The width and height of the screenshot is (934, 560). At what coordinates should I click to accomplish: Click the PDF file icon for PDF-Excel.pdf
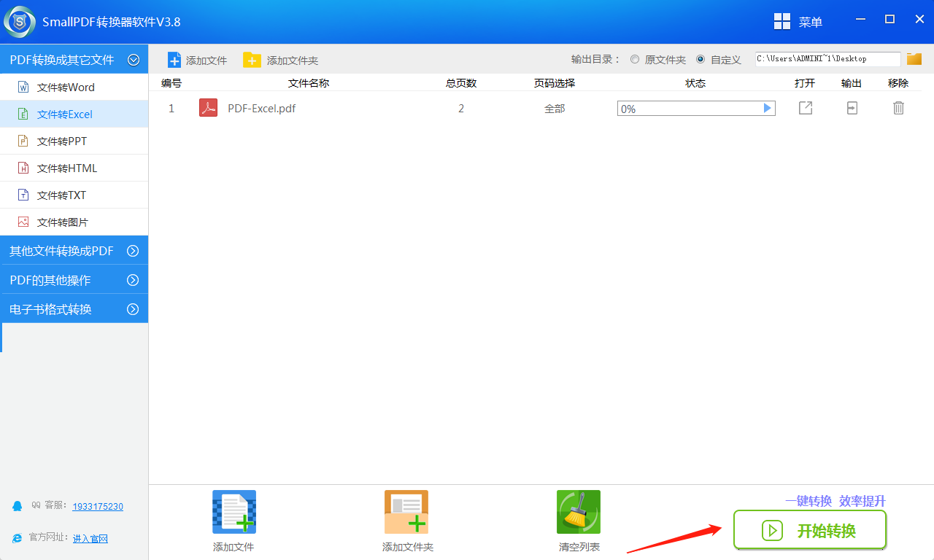(x=208, y=108)
